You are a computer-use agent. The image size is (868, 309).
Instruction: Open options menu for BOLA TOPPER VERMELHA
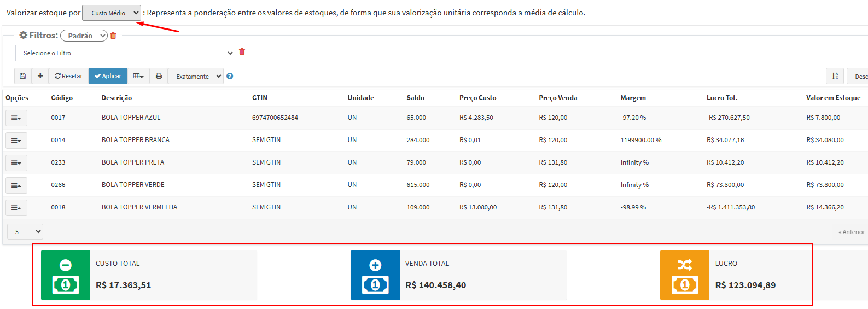(x=16, y=207)
